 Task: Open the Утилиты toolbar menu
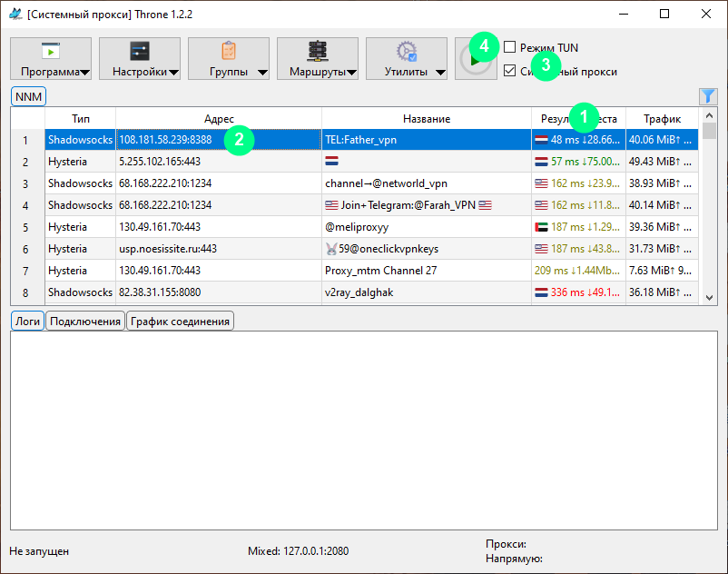407,58
